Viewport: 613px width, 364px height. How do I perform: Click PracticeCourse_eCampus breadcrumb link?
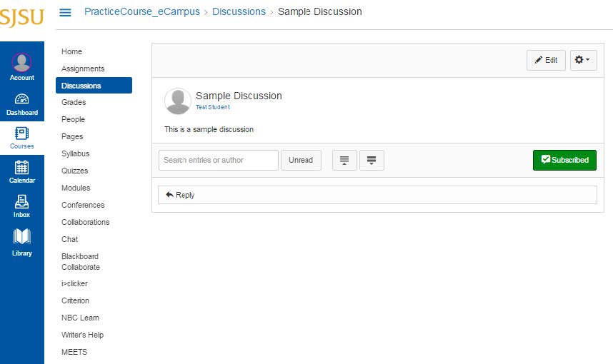pyautogui.click(x=142, y=12)
